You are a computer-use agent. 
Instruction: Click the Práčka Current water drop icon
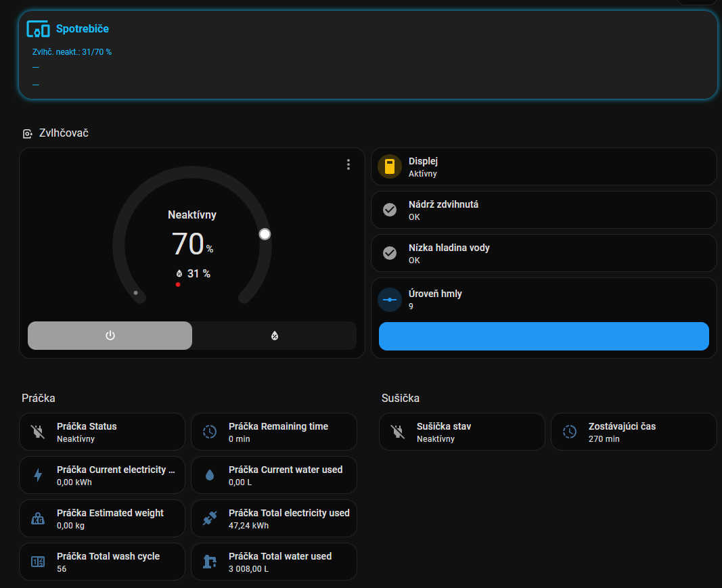210,475
